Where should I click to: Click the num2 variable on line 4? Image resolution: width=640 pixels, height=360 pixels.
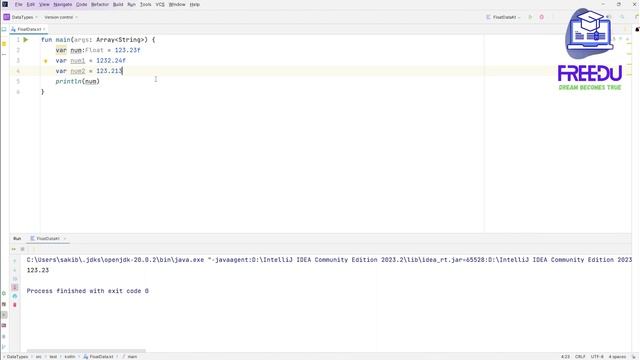pos(78,71)
